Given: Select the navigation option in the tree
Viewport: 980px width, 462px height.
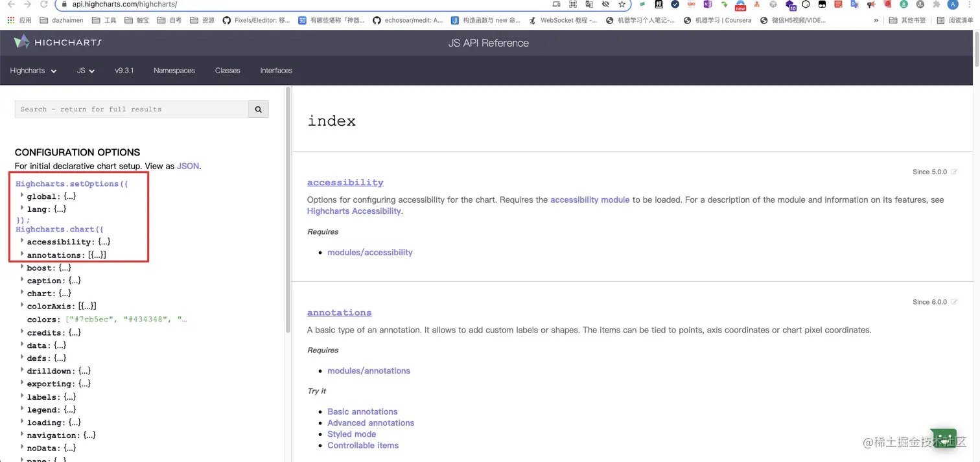Looking at the screenshot, I should tap(52, 435).
